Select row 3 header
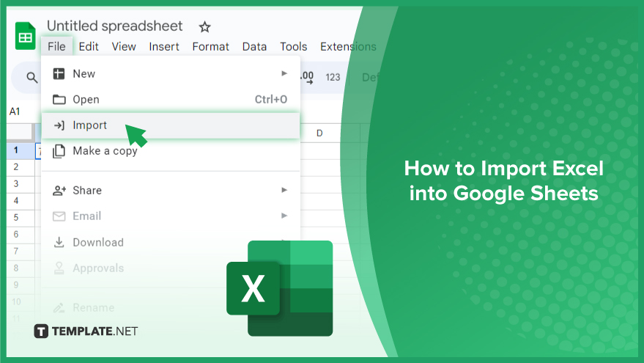 pyautogui.click(x=16, y=184)
